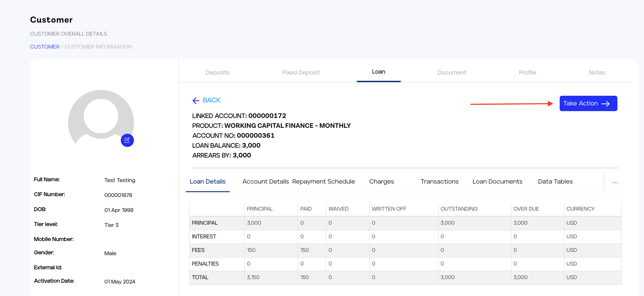Click the OVER DUE column header
The width and height of the screenshot is (644, 296).
pos(526,209)
